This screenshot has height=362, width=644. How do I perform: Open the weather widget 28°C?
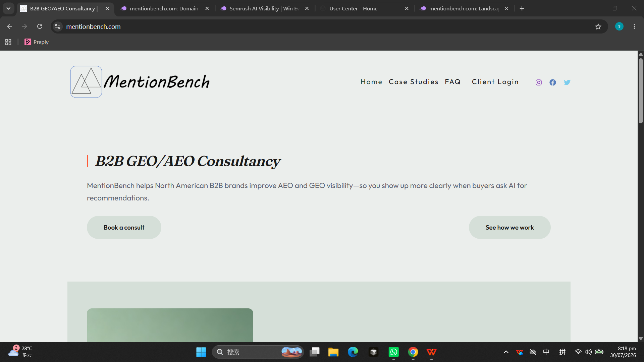click(x=20, y=352)
